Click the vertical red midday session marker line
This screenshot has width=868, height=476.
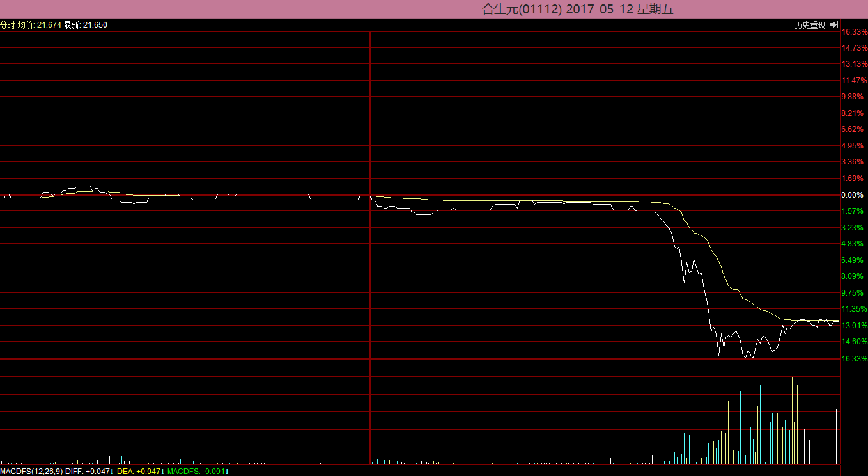click(x=370, y=248)
